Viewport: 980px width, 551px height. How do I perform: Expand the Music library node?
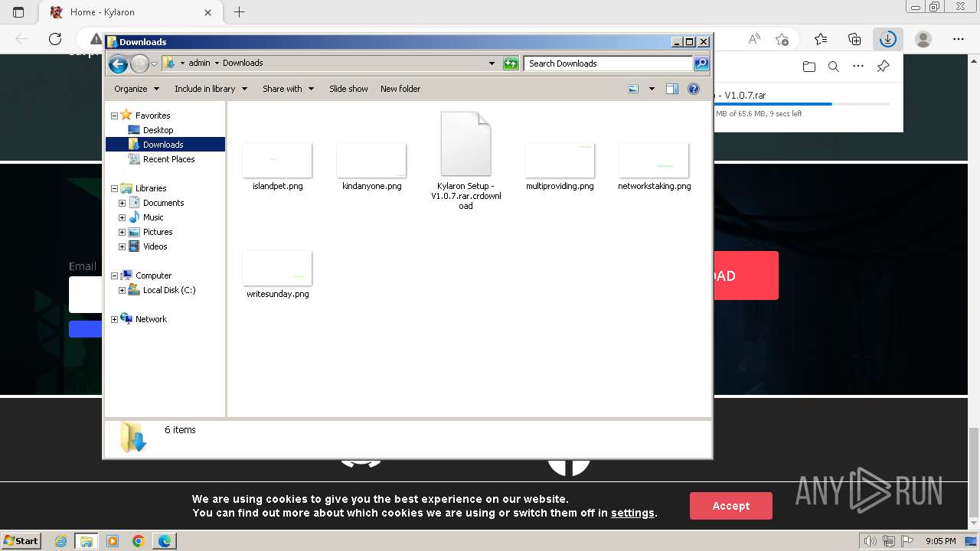point(122,217)
